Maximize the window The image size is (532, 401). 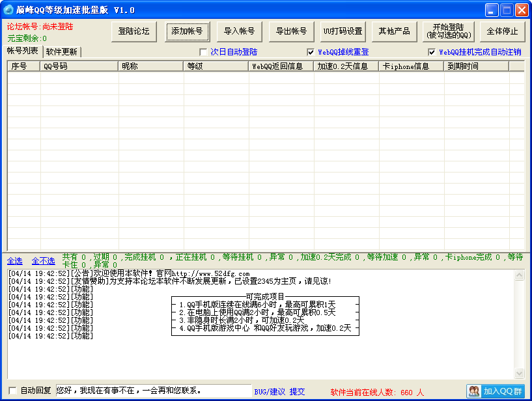tap(507, 10)
